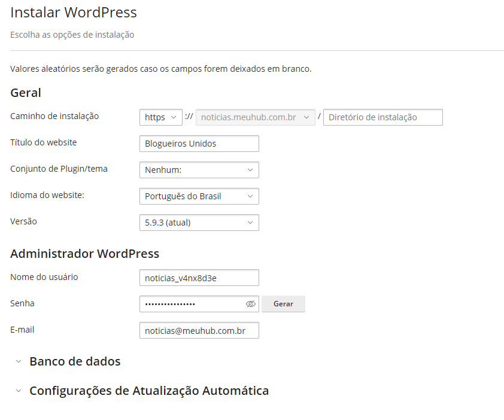This screenshot has width=504, height=420.
Task: Click the Versão label
Action: point(23,222)
